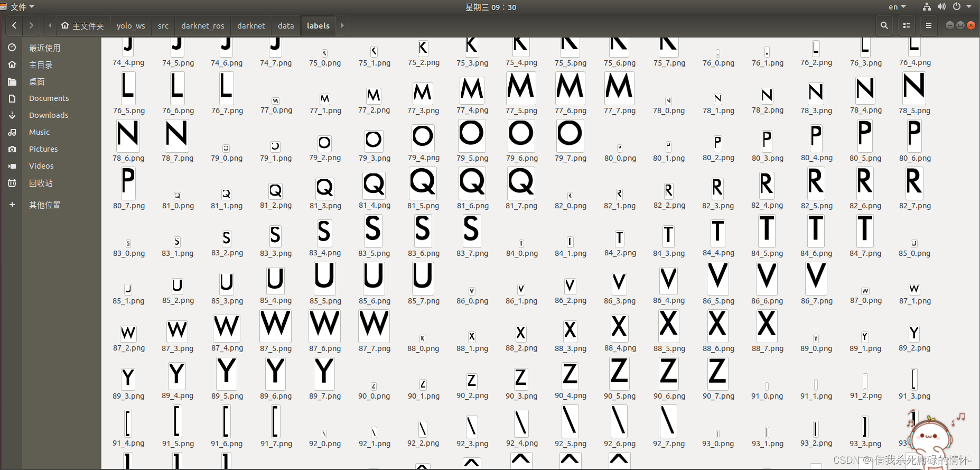This screenshot has width=980, height=470.
Task: Go to the src path segment
Action: (163, 26)
